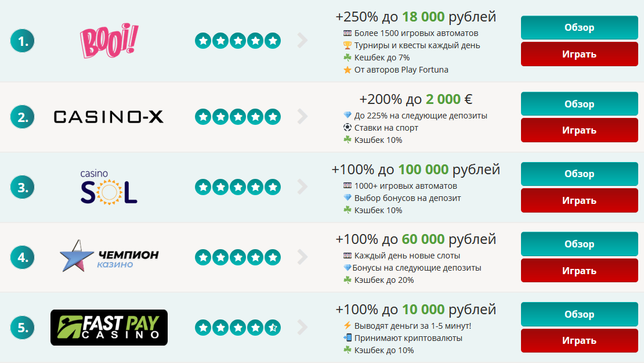The image size is (644, 363).
Task: Expand the chevron arrow beside the Booi rating
Action: pyautogui.click(x=302, y=40)
